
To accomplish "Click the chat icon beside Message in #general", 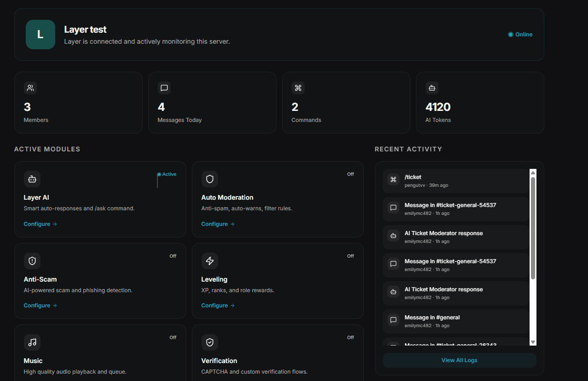I will coord(393,320).
